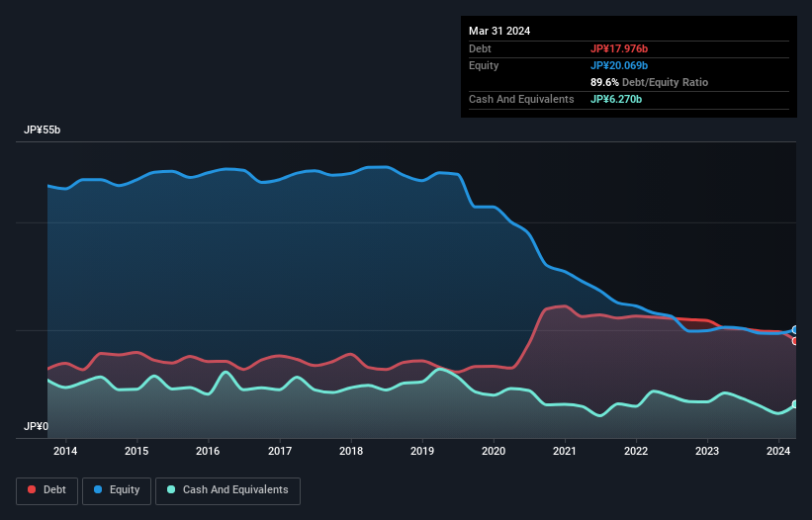Click the red Debt legend dot
This screenshot has width=812, height=520.
point(32,489)
